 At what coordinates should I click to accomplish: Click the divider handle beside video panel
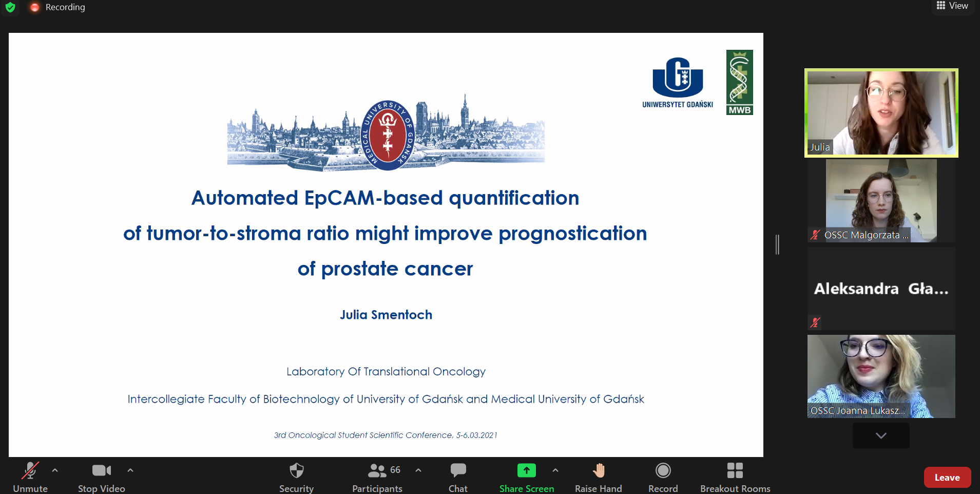point(777,244)
